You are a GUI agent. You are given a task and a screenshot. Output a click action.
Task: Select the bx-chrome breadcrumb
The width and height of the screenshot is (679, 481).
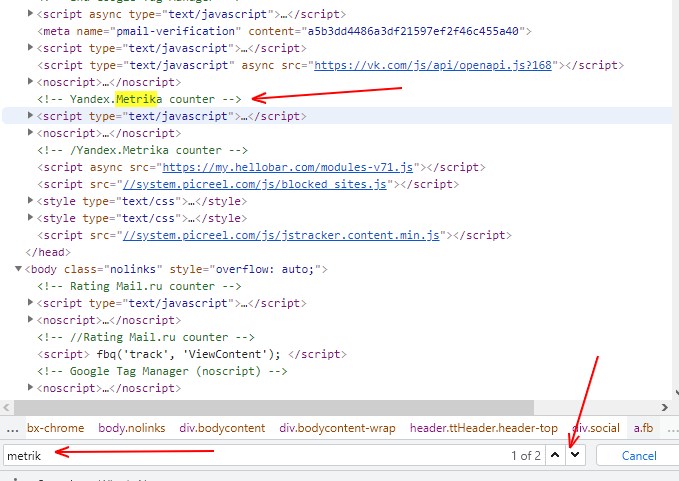[55, 428]
